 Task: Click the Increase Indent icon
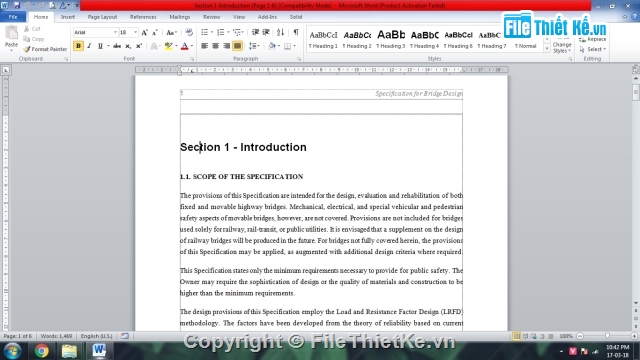266,32
